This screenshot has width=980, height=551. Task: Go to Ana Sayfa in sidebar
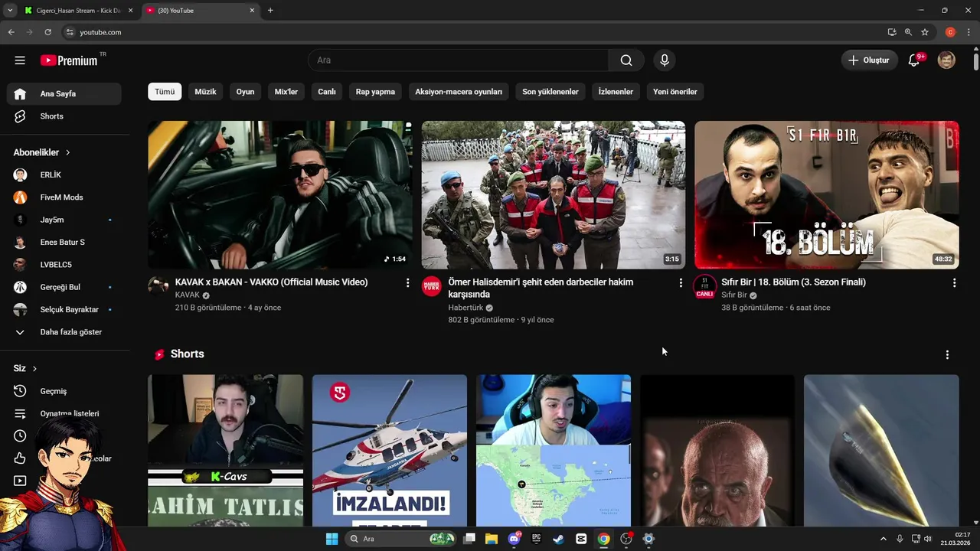click(64, 94)
